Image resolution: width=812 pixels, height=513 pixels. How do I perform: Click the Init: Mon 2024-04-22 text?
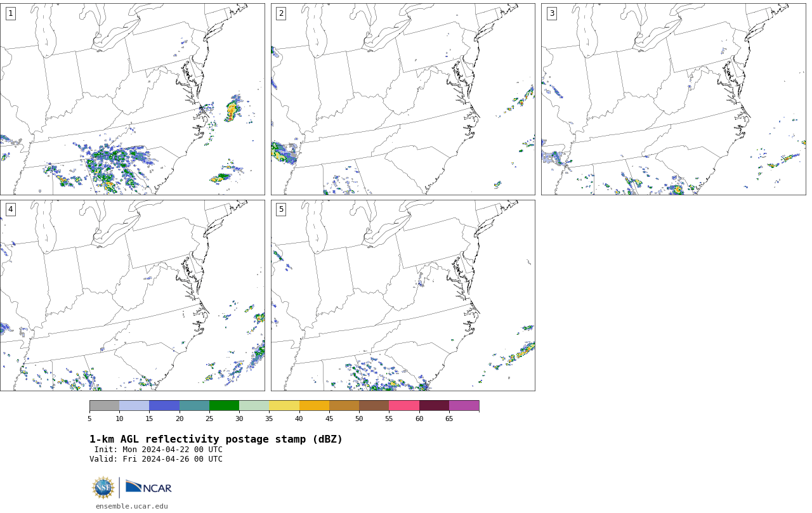(159, 450)
